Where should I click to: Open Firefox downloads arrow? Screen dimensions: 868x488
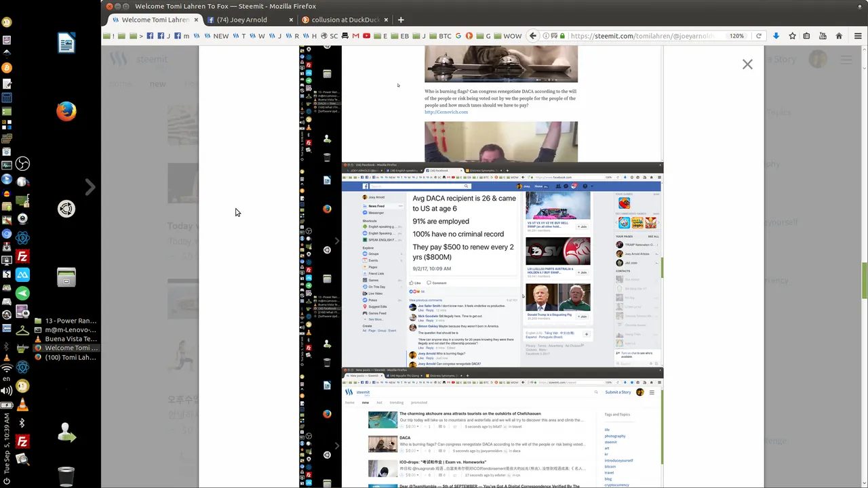click(x=776, y=36)
